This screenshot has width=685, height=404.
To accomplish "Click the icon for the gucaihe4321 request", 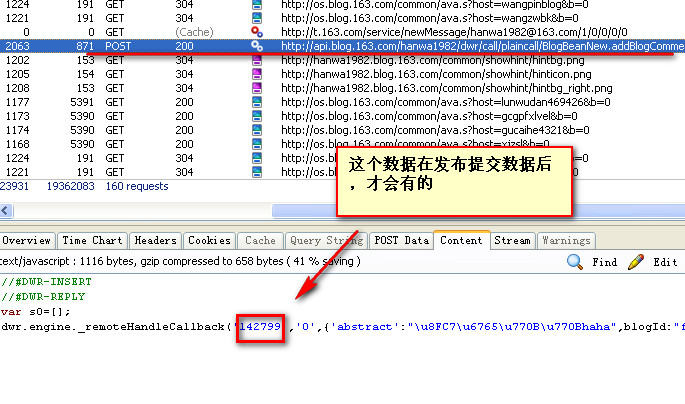I will (257, 130).
